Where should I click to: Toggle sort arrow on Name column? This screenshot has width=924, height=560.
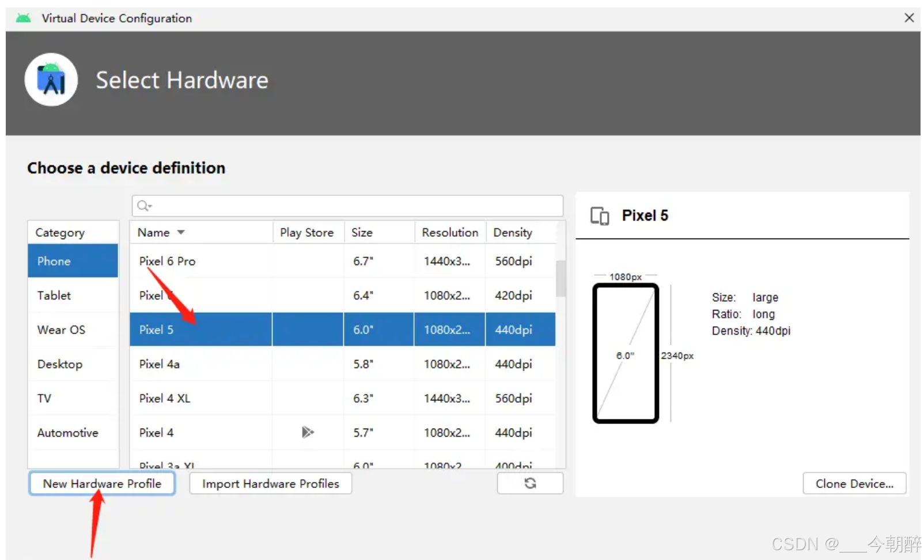181,232
